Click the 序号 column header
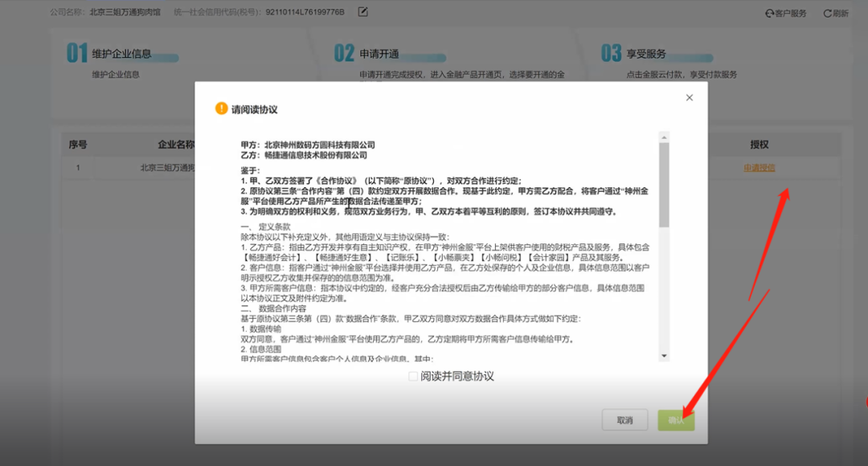The height and width of the screenshot is (466, 868). 78,145
